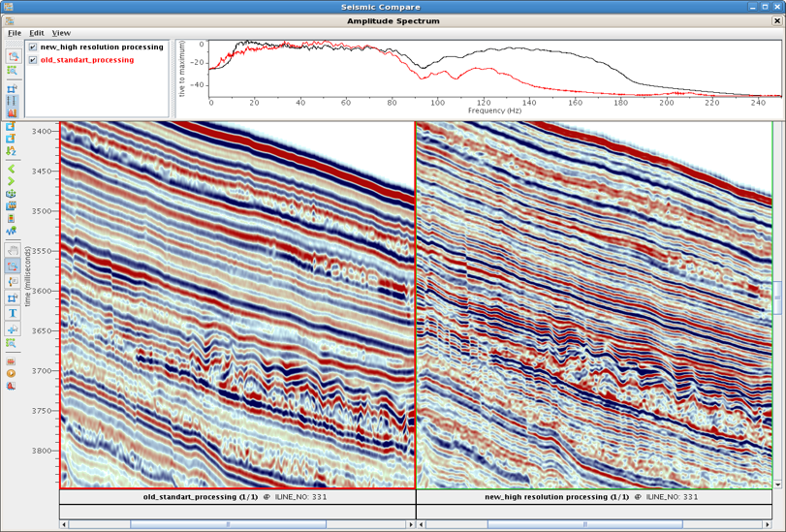Open the View menu

pos(61,33)
